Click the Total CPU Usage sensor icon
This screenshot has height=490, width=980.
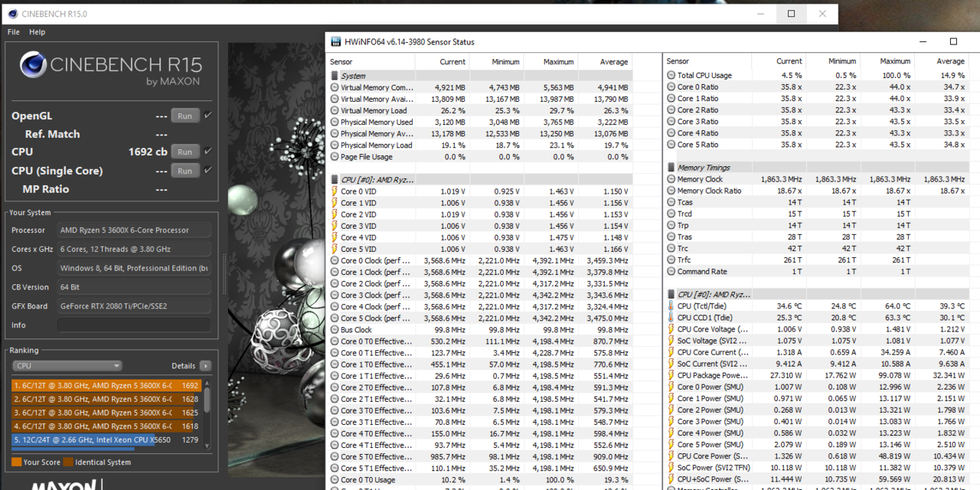tap(671, 75)
